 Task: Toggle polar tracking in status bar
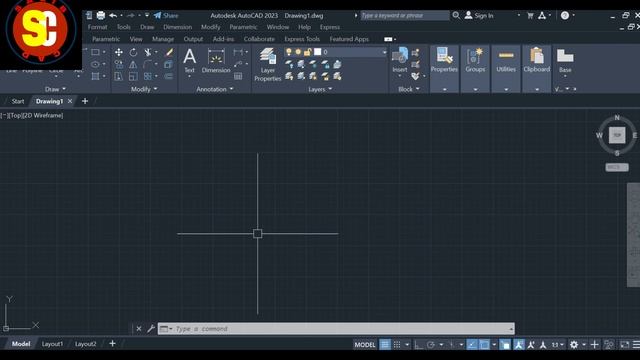[431, 344]
